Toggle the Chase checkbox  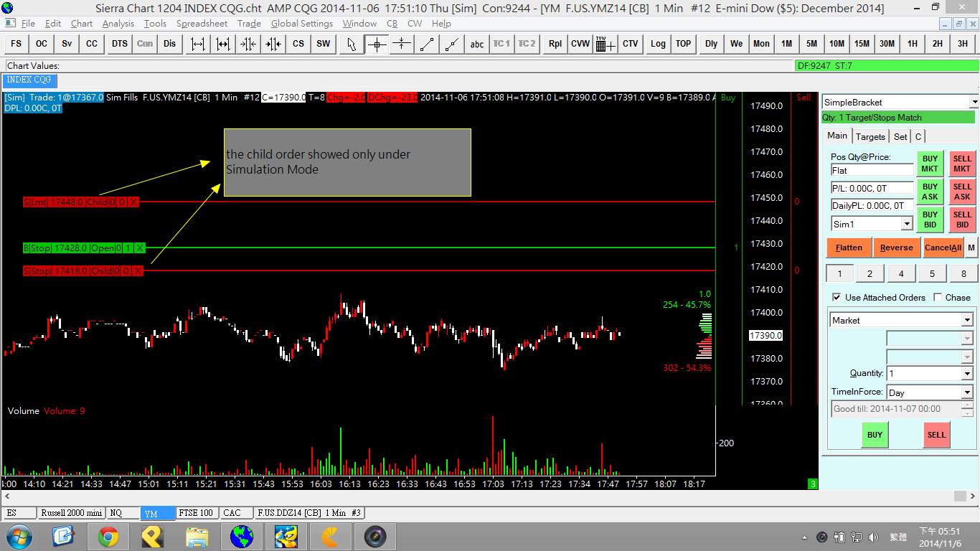click(938, 297)
